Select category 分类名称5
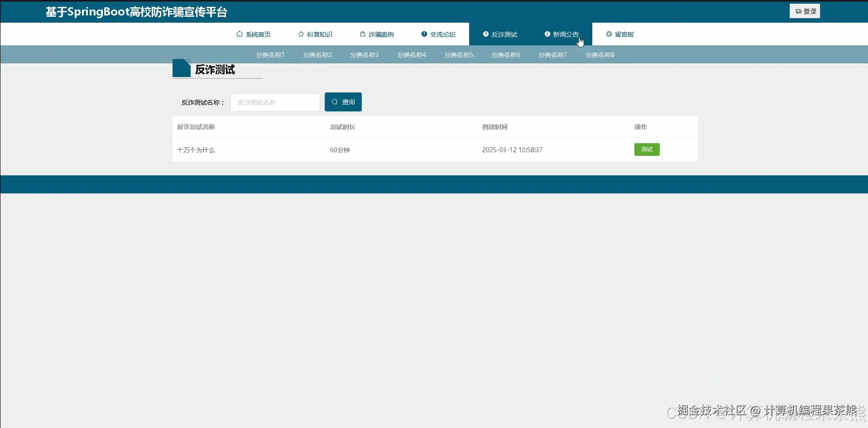The image size is (868, 428). (459, 55)
